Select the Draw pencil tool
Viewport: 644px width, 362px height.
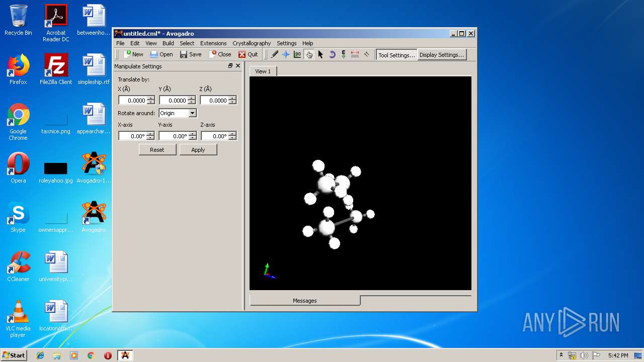[x=274, y=54]
